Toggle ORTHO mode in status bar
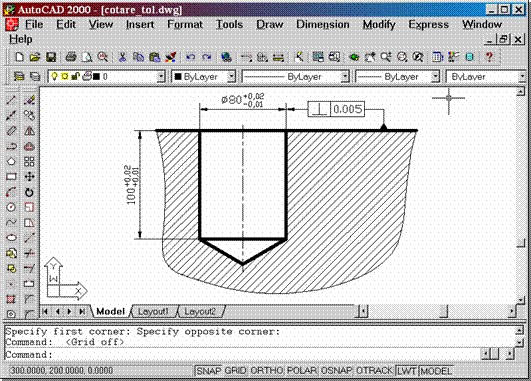 [267, 371]
